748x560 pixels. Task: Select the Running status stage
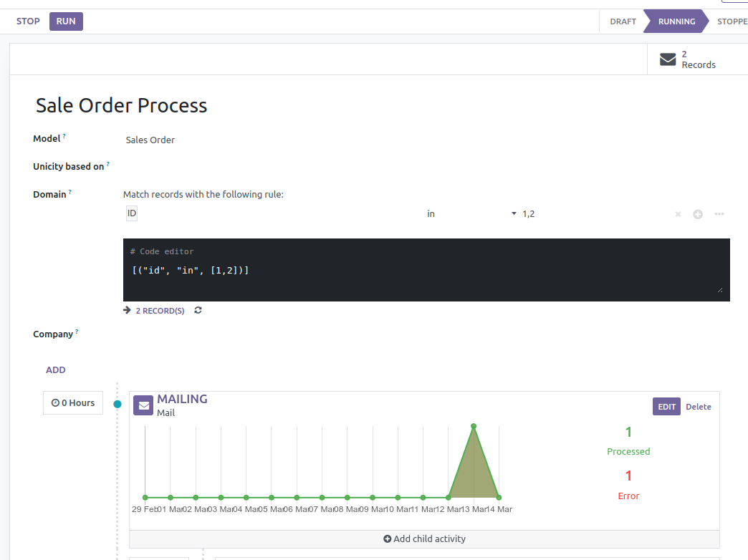coord(676,21)
